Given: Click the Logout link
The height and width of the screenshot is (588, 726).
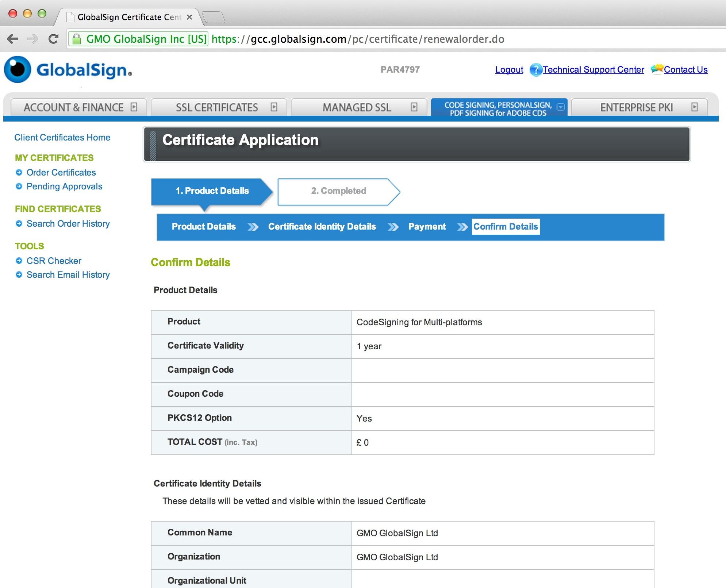Looking at the screenshot, I should 509,70.
